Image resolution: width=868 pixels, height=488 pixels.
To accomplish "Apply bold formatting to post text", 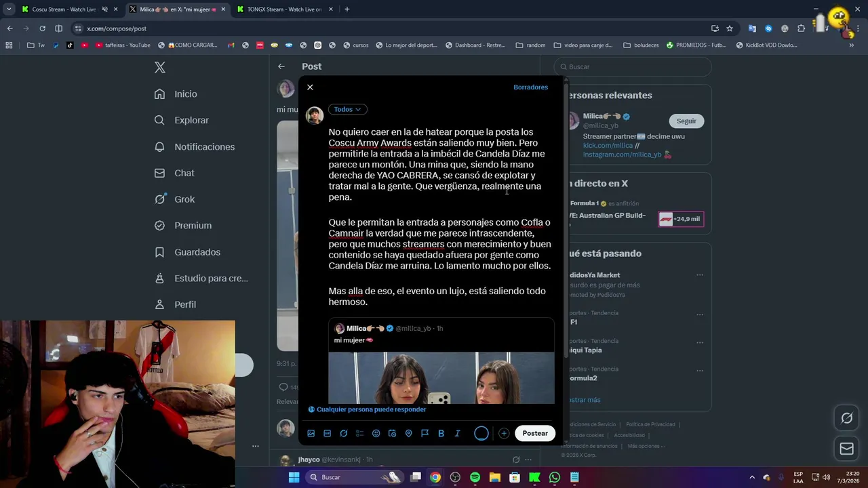I will (441, 433).
